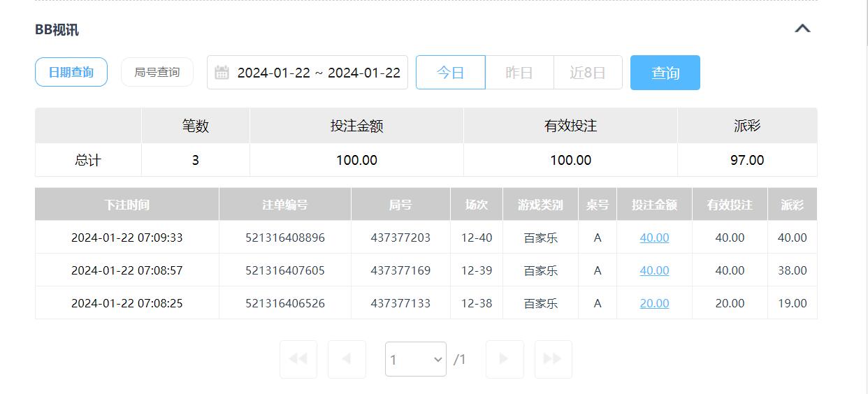Click the 投注金额 detail table header
This screenshot has width=868, height=394.
654,205
